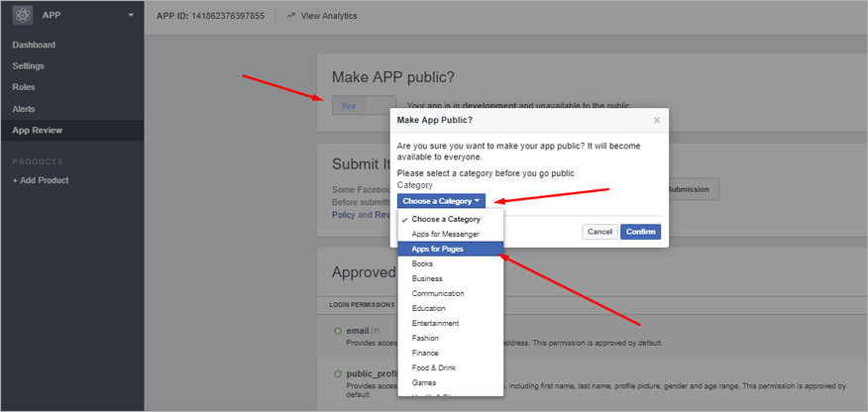Choose Food & Drink category
The height and width of the screenshot is (412, 868).
coord(451,367)
